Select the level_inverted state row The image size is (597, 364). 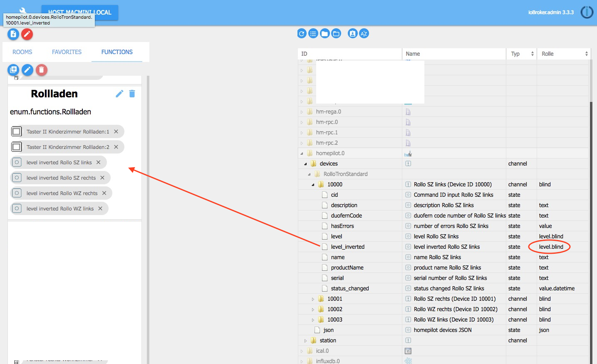coord(444,247)
